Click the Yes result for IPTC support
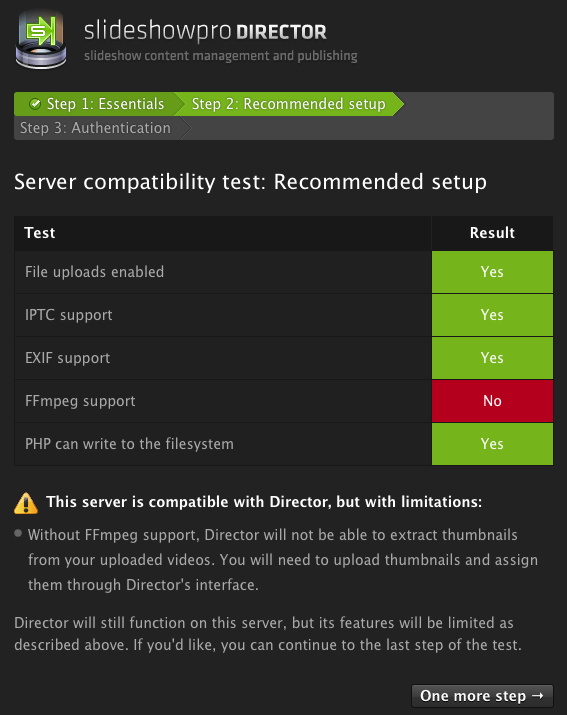The height and width of the screenshot is (715, 567). 492,315
